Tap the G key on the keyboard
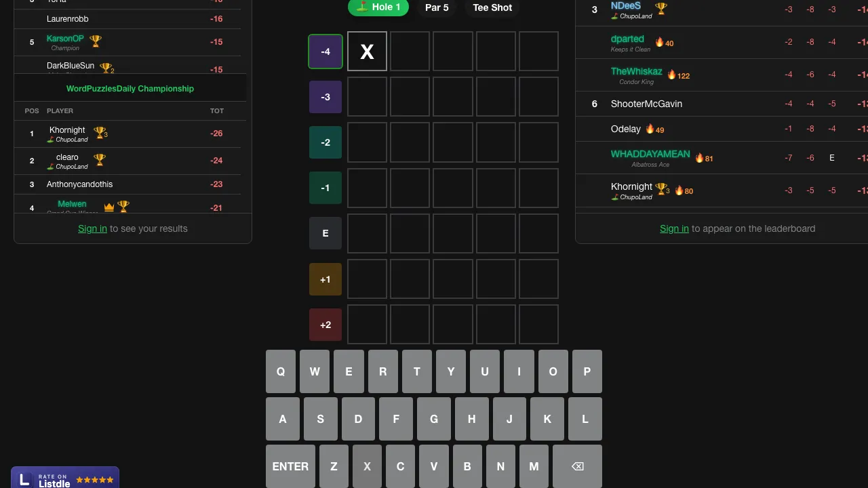The width and height of the screenshot is (868, 488). pyautogui.click(x=434, y=419)
